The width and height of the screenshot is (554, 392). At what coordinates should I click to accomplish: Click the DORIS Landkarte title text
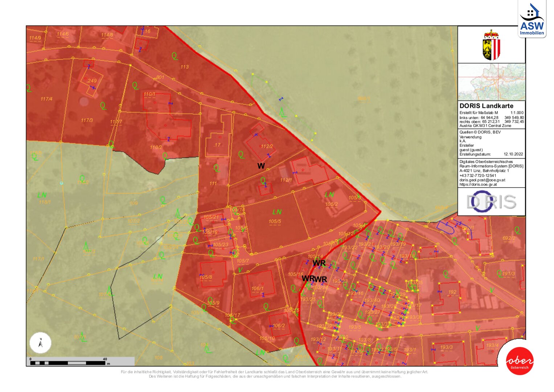coord(486,106)
